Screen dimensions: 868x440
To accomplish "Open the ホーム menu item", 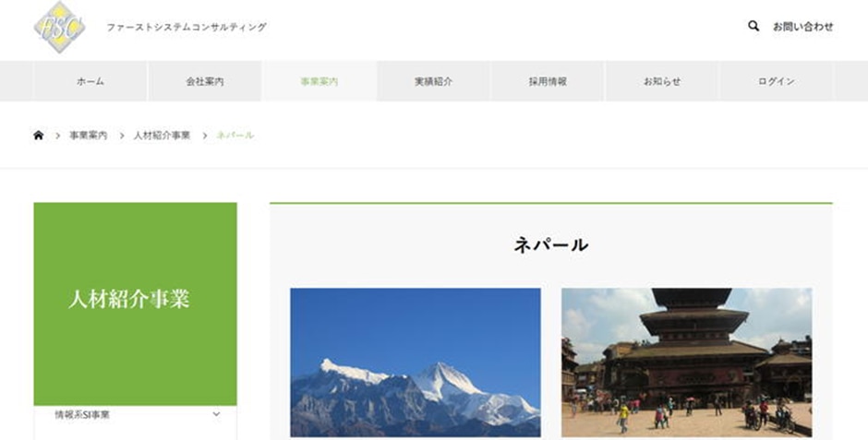I will tap(90, 81).
